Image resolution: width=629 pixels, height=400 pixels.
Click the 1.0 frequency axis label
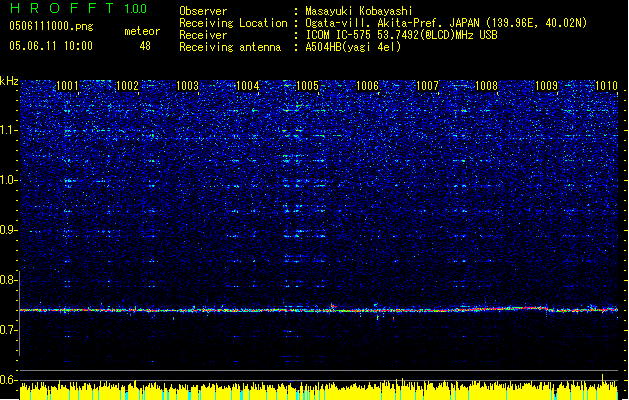coord(8,180)
